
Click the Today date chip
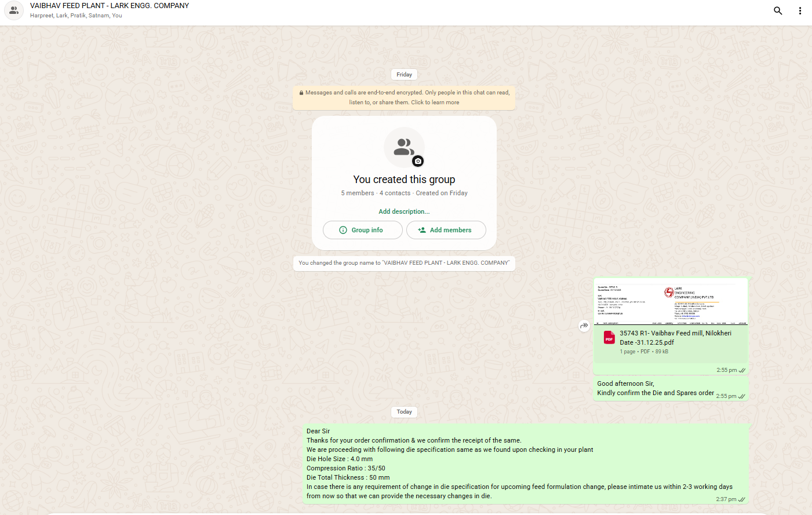404,412
